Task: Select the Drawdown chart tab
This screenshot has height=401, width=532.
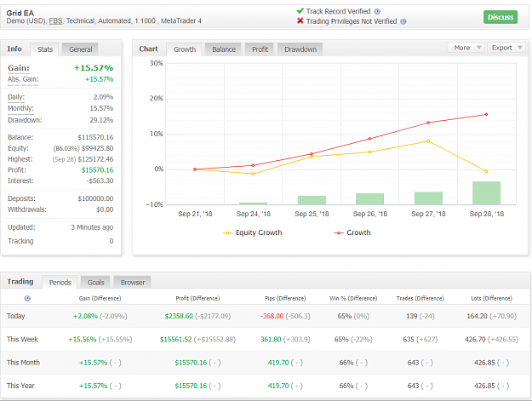Action: pos(300,49)
